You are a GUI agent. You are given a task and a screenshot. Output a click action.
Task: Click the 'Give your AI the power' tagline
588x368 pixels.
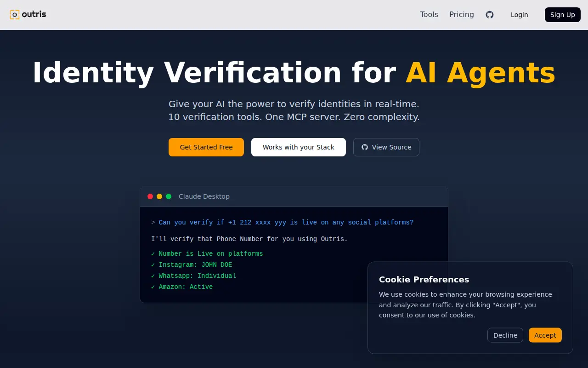(294, 104)
